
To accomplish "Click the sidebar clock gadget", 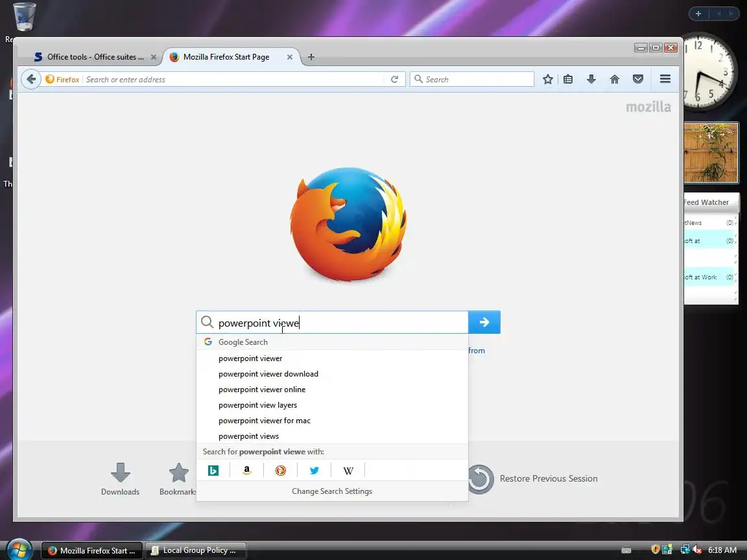I will tap(710, 71).
